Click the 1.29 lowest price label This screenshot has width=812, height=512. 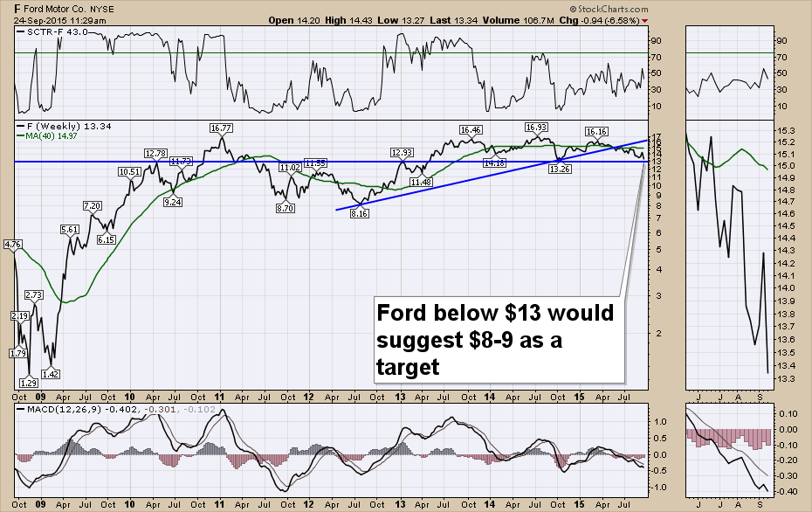point(29,383)
